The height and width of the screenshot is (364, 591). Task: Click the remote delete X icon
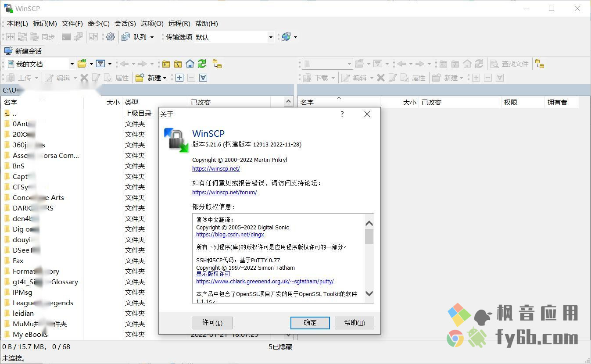point(381,78)
